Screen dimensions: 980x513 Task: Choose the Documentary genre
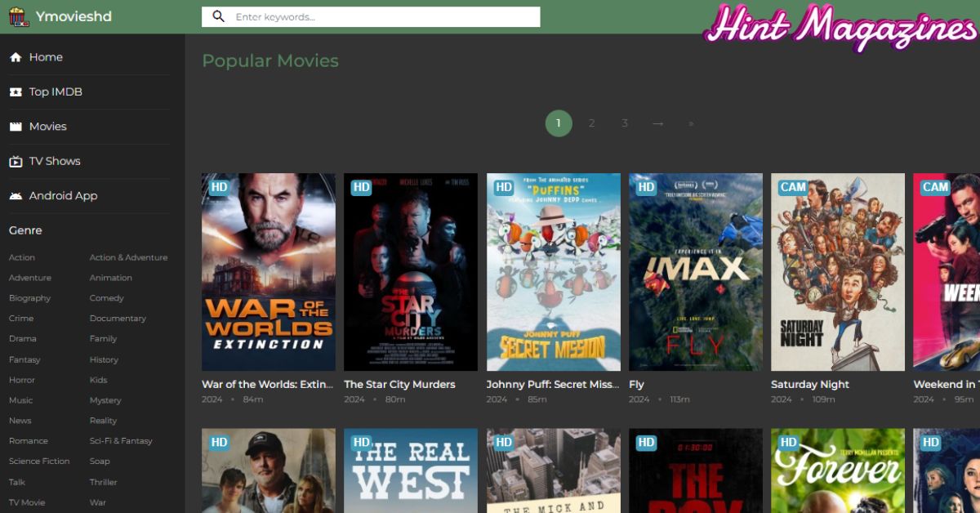pyautogui.click(x=118, y=319)
